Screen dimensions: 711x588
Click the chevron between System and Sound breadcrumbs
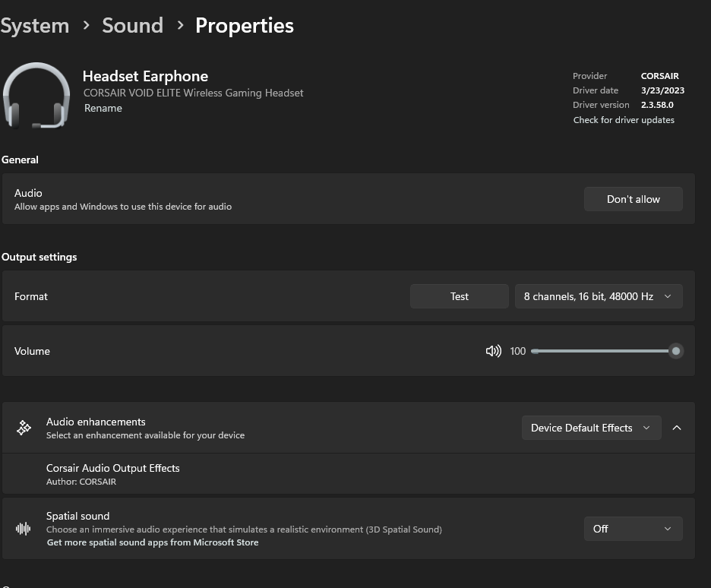[84, 26]
